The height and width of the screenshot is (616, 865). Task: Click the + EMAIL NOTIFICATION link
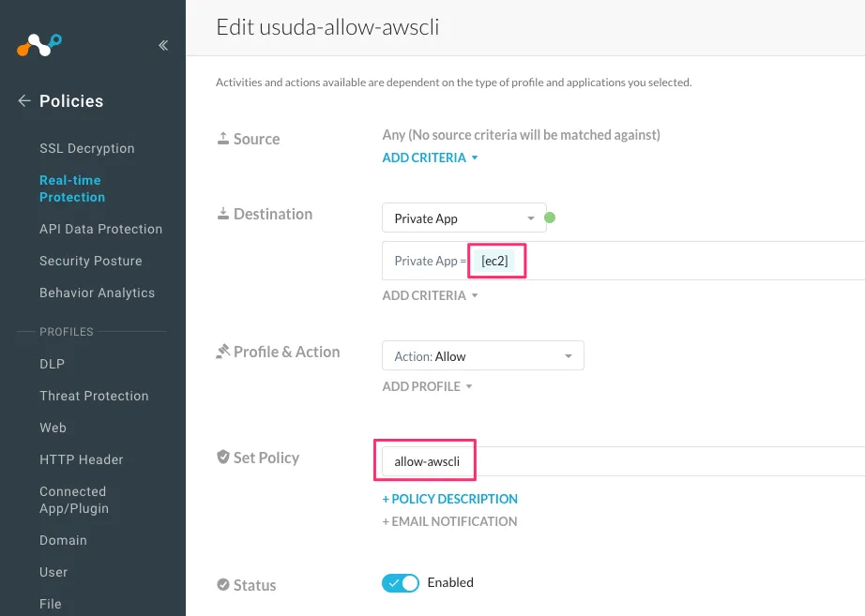tap(449, 521)
